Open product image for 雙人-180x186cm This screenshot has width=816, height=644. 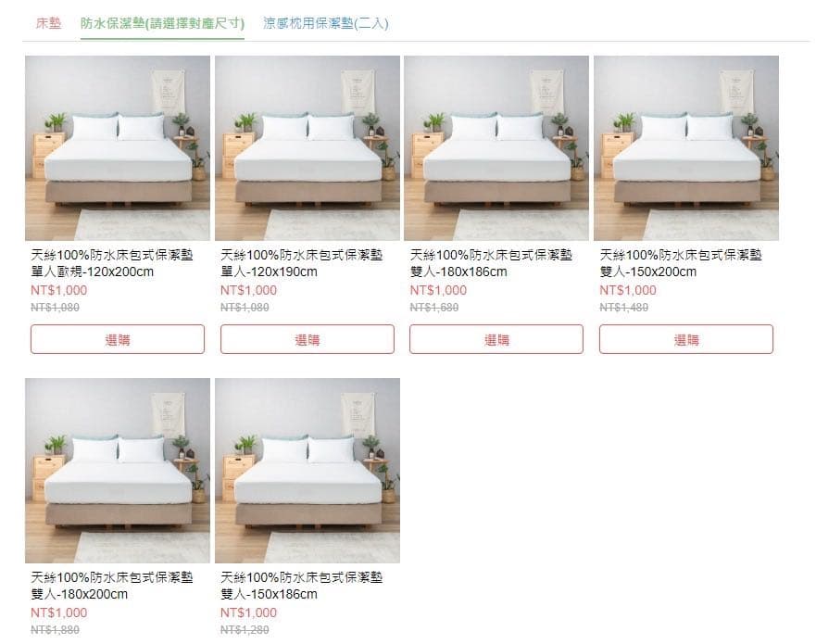[496, 148]
